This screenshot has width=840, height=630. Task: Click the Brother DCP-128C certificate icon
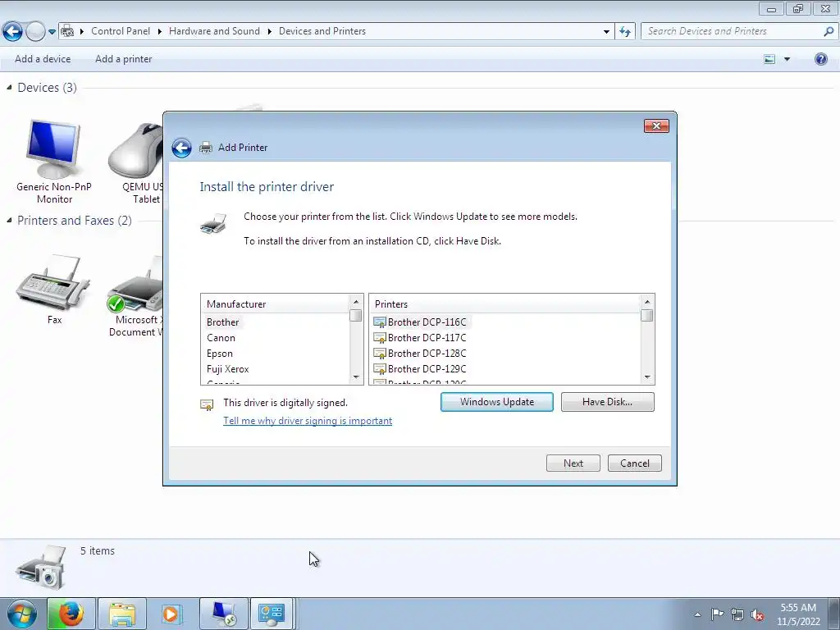(379, 354)
